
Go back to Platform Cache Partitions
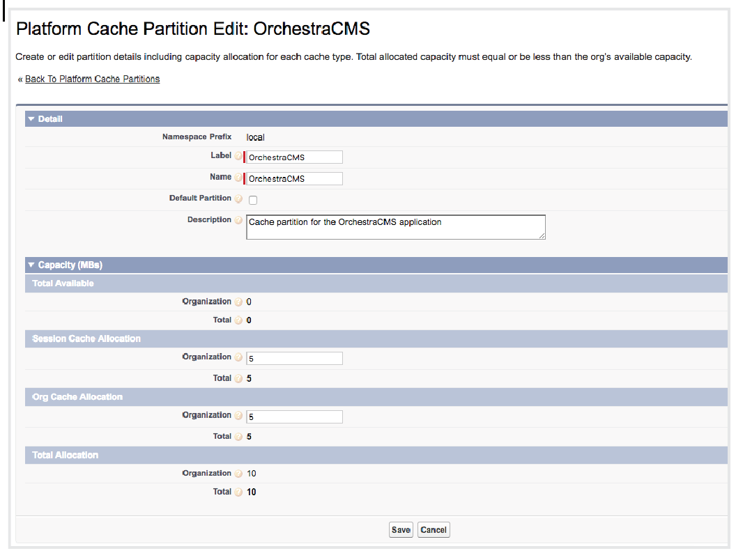92,79
